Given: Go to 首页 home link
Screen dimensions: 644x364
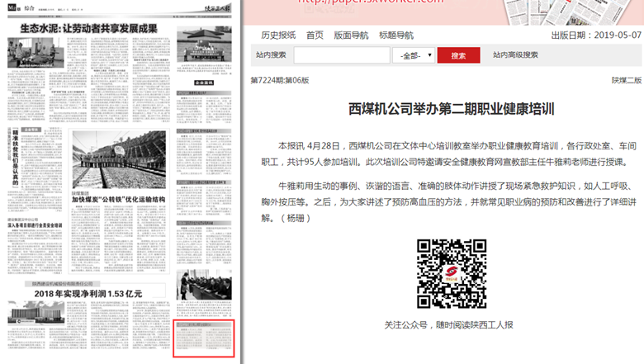Looking at the screenshot, I should [x=315, y=35].
